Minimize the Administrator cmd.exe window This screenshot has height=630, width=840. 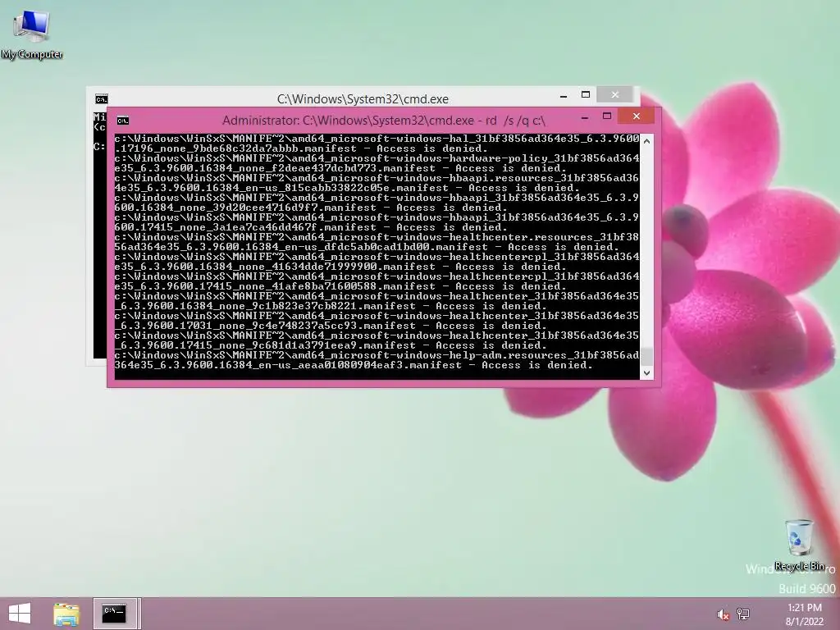click(584, 116)
